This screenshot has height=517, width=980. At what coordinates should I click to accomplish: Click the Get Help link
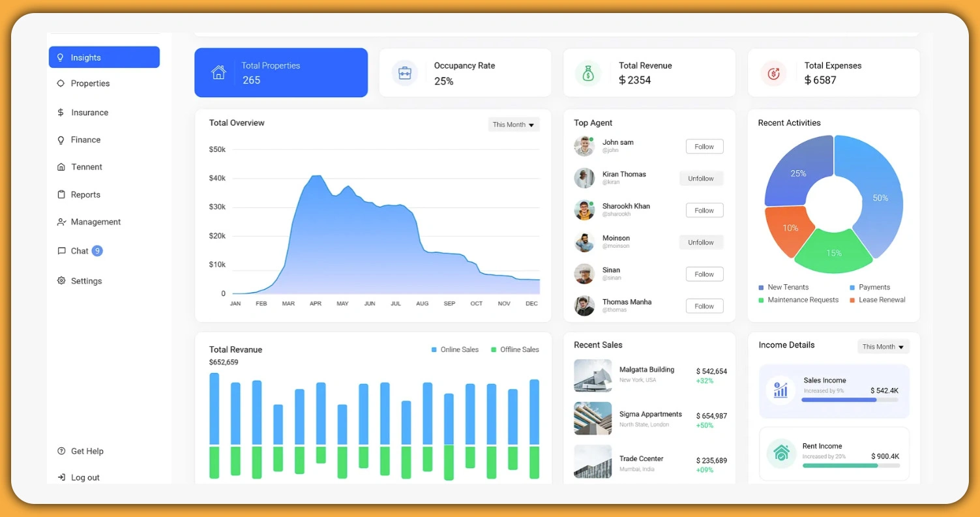81,451
